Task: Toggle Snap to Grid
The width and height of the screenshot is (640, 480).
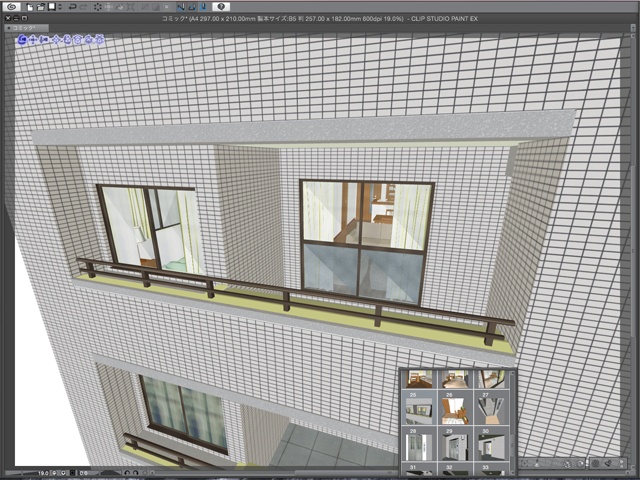Action: click(204, 7)
